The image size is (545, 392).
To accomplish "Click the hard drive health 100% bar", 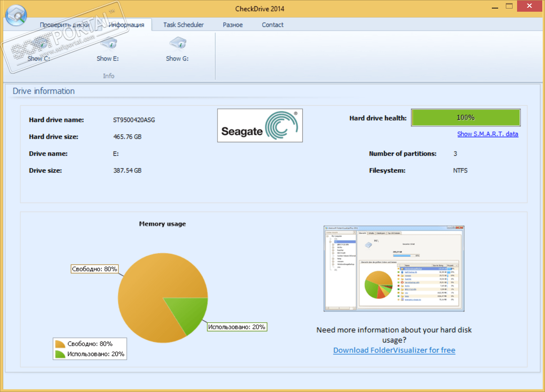I will click(x=466, y=117).
